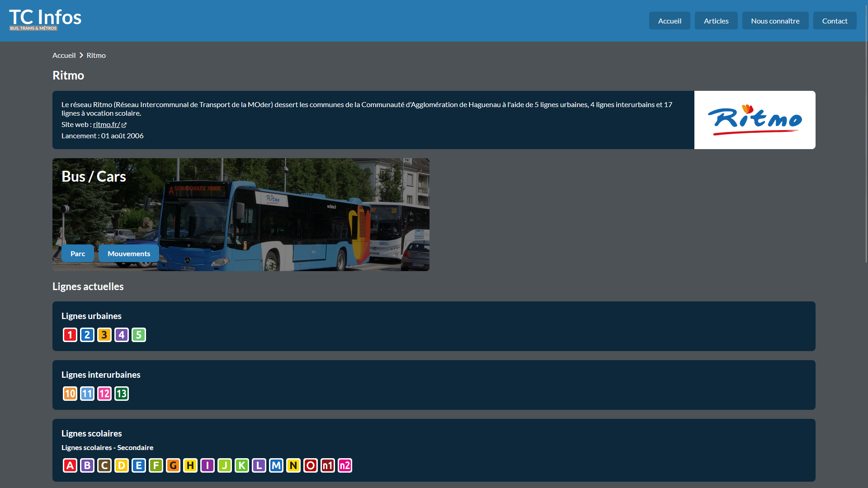Open the Parc button
Screen dimensions: 868x488
[78, 253]
